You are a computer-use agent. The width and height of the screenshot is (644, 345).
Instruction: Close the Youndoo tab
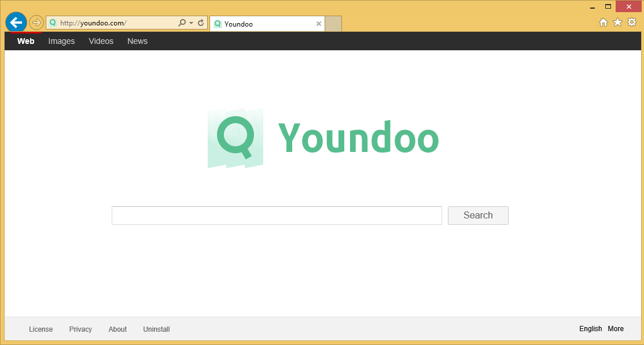(x=318, y=24)
